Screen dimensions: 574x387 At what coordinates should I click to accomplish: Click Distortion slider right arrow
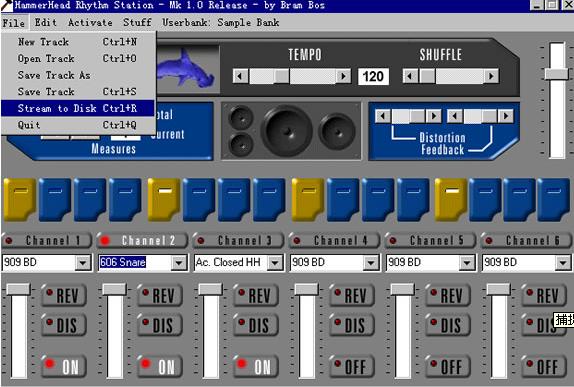pos(434,116)
